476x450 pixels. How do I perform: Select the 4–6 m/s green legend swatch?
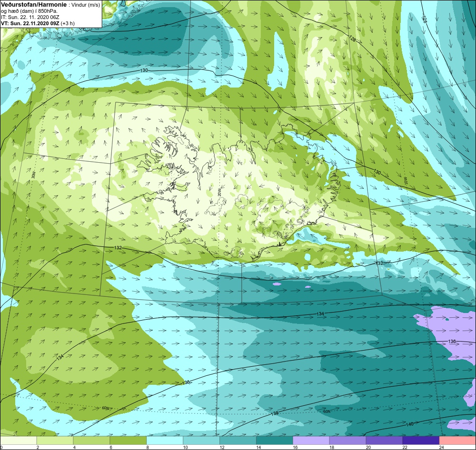tap(91, 440)
